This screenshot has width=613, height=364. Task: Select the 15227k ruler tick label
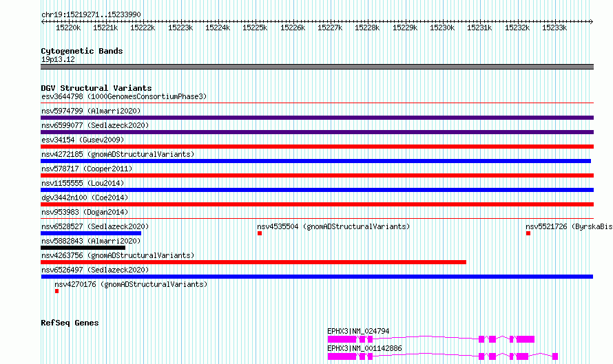click(x=330, y=28)
